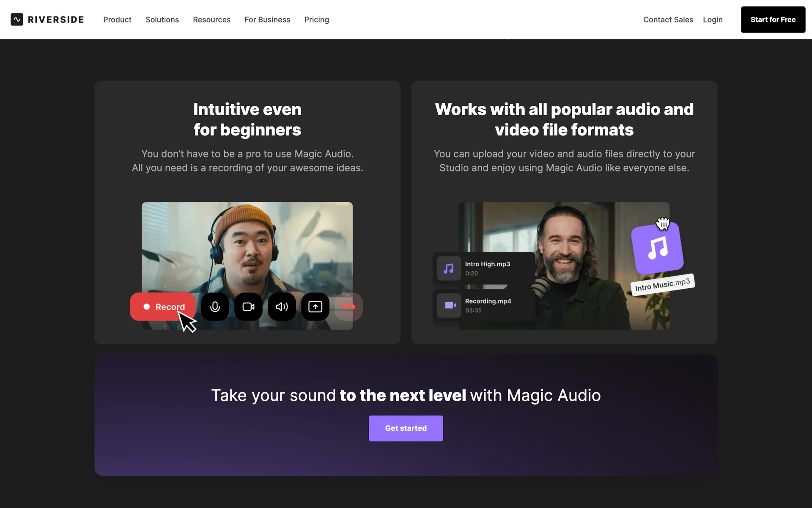Expand the Solutions menu
The image size is (812, 508).
point(162,19)
